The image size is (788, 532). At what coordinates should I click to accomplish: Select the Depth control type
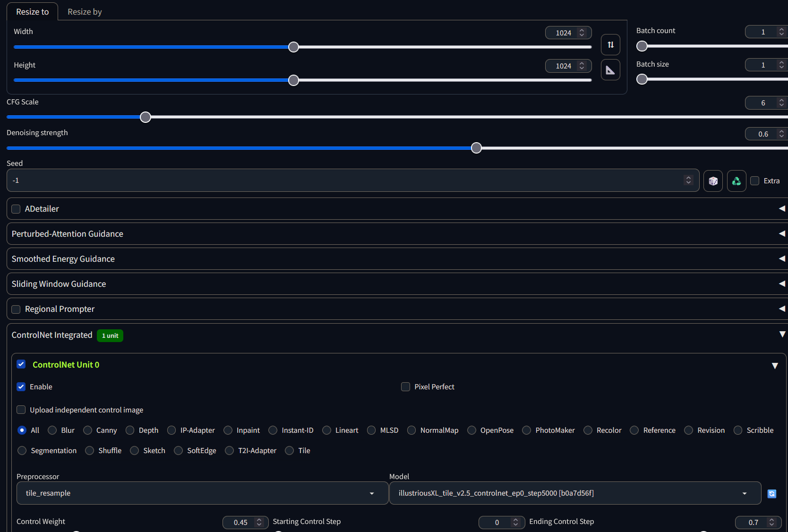click(x=130, y=430)
